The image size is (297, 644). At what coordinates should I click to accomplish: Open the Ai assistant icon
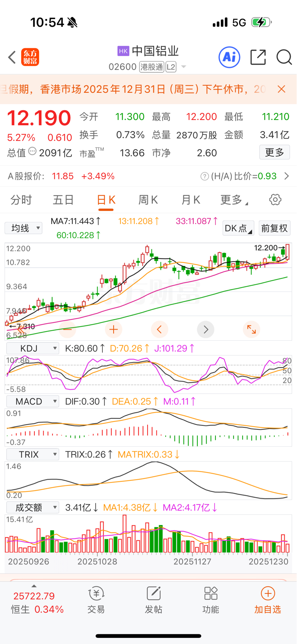click(229, 57)
